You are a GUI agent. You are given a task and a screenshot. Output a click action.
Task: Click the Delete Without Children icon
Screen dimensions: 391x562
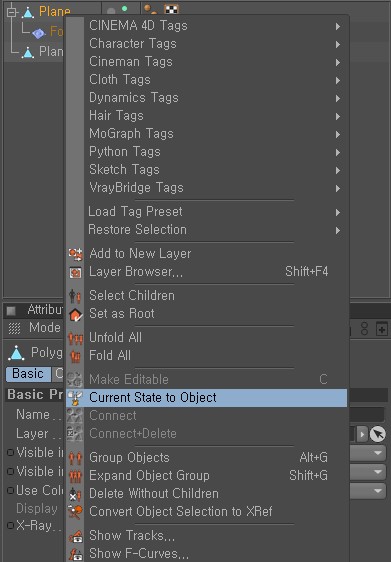[75, 494]
